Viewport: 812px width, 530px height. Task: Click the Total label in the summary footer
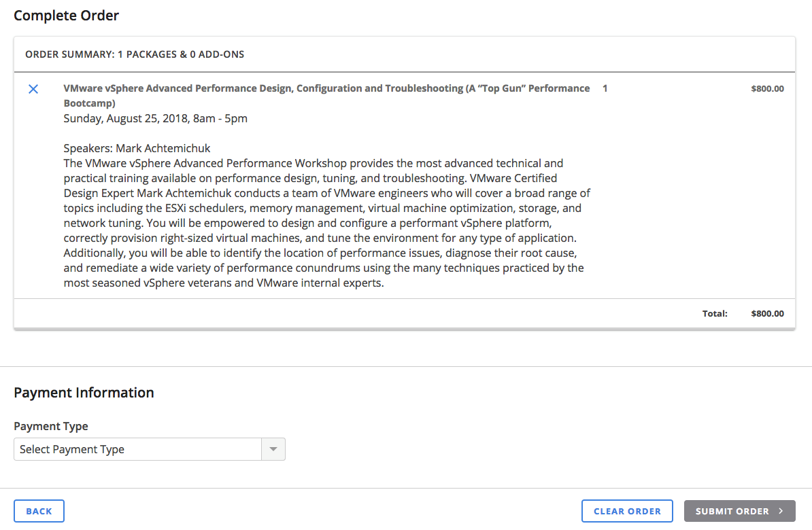715,314
